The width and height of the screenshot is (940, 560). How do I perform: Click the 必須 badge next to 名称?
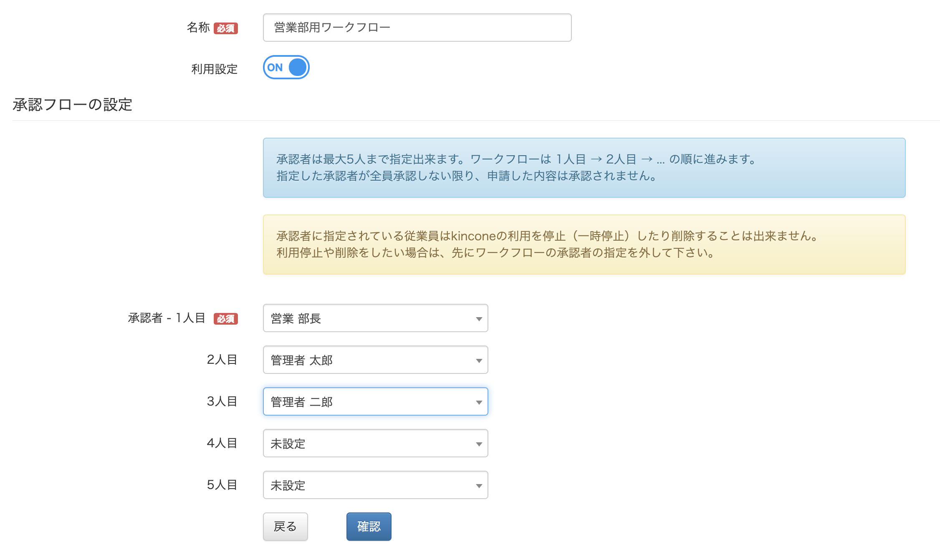[x=225, y=28]
